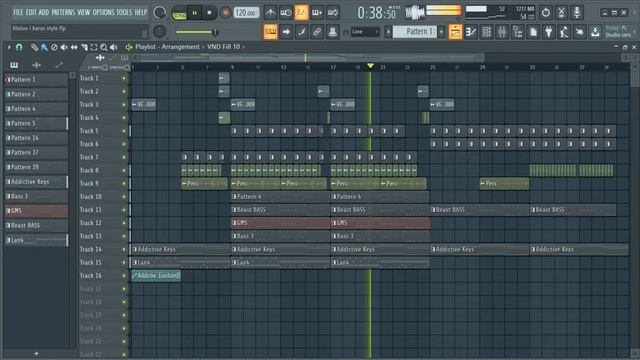Screen dimensions: 640x360
Task: Mute Track 5 with its green switch
Action: click(124, 131)
